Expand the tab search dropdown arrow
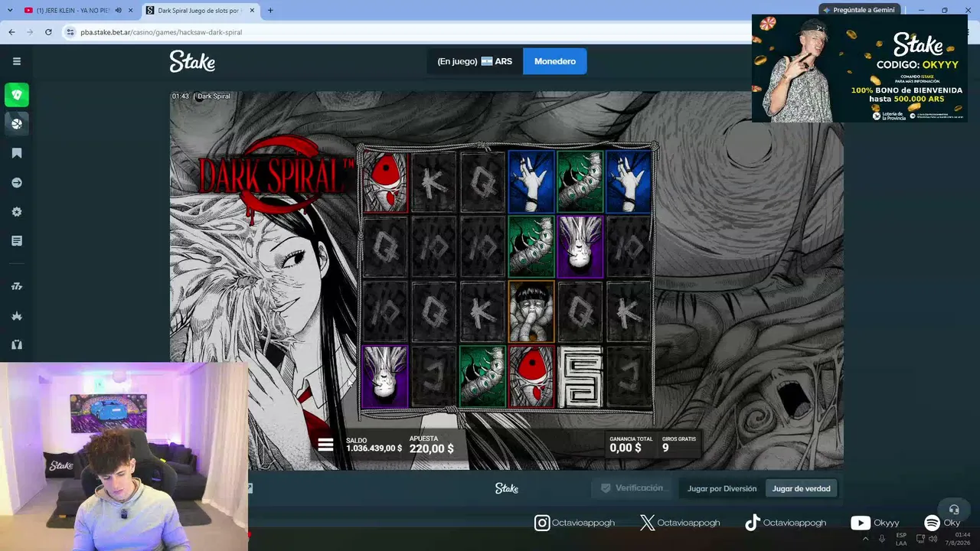Screen dimensions: 980x551 10,11
